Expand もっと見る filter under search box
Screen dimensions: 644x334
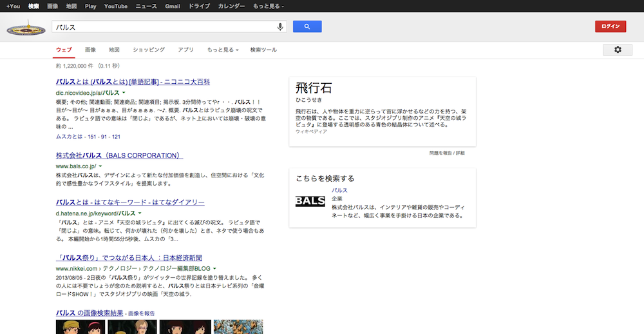[223, 50]
